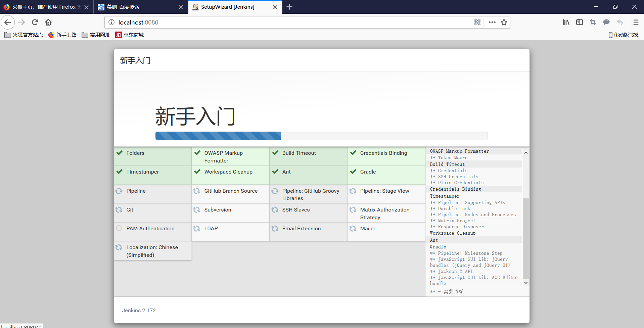This screenshot has width=644, height=328.
Task: Click the Email Extension spinner icon
Action: tap(275, 229)
